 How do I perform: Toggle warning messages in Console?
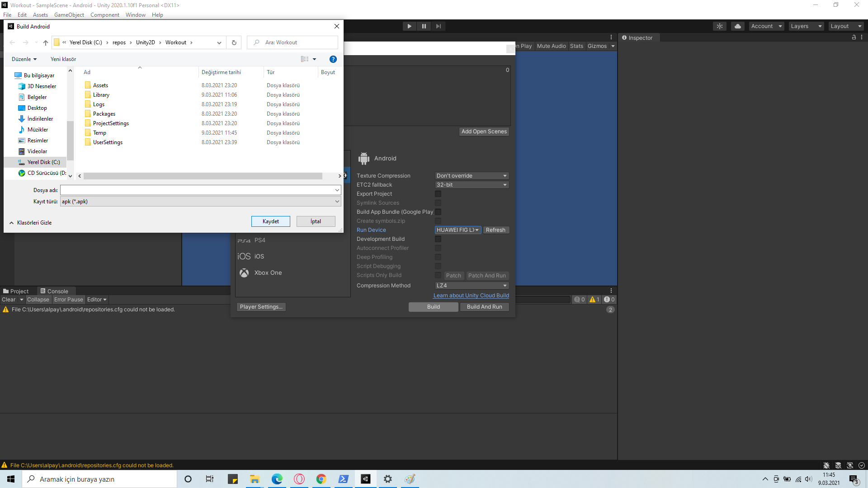(594, 300)
